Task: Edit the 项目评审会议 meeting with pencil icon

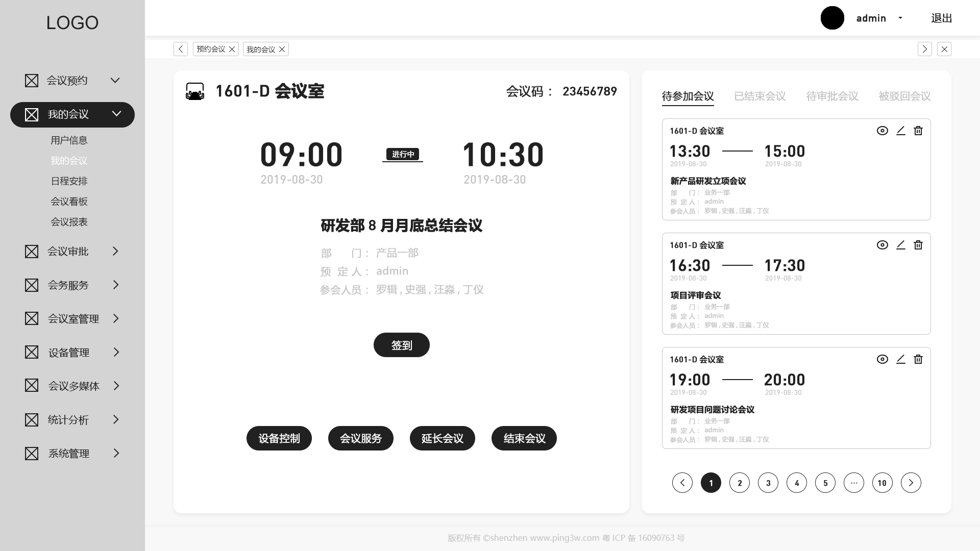Action: coord(901,245)
